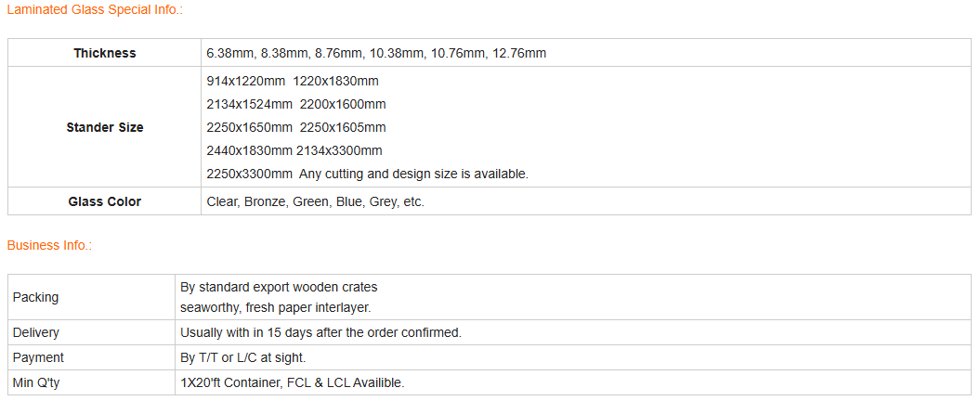Click the standard export wooden crates text
This screenshot has width=980, height=401.
pos(279,288)
